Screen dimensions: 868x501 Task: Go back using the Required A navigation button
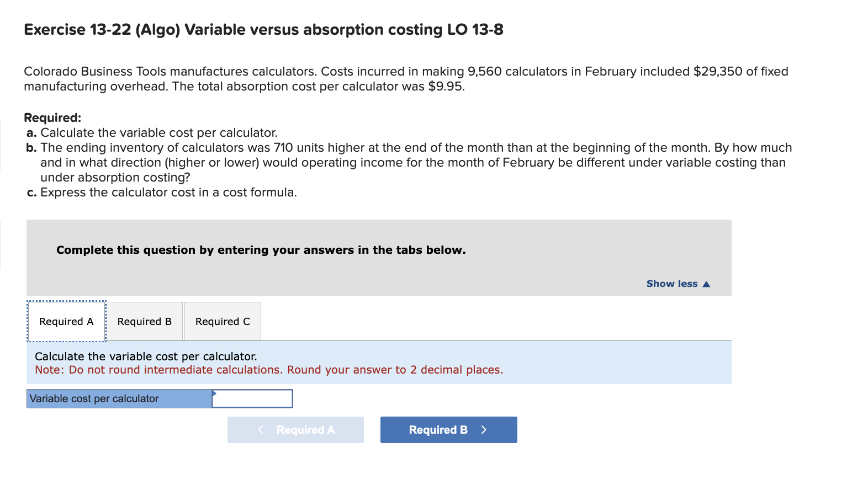coord(295,429)
